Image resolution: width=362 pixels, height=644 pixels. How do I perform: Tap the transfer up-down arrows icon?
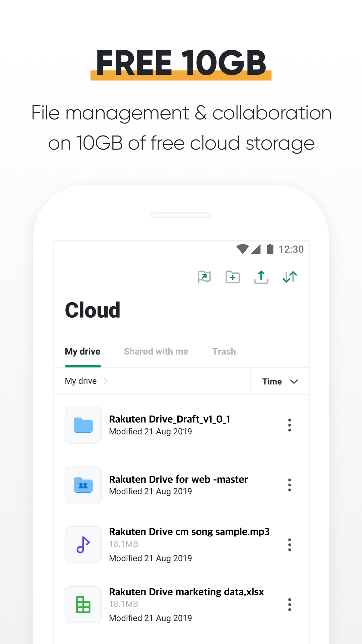coord(290,277)
